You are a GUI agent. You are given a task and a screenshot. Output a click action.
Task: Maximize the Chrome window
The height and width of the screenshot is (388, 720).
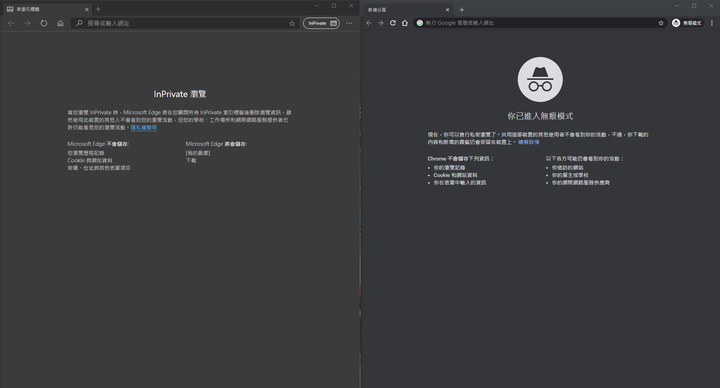(694, 6)
